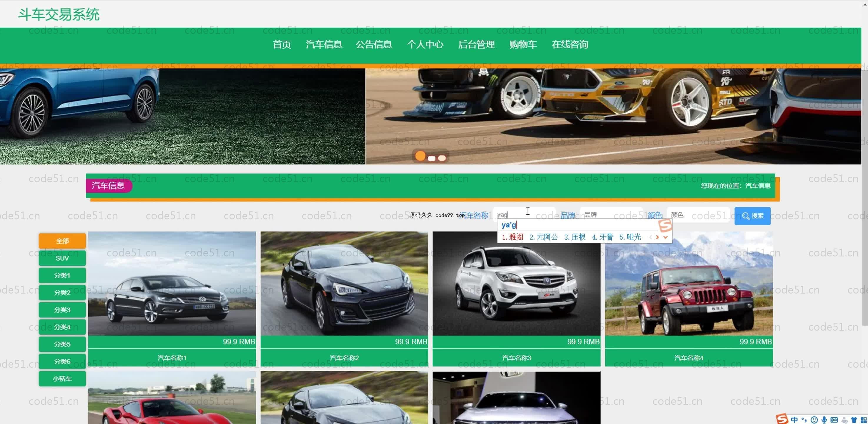The width and height of the screenshot is (868, 424).
Task: Open skin shirt icon in IME toolbar
Action: click(854, 420)
